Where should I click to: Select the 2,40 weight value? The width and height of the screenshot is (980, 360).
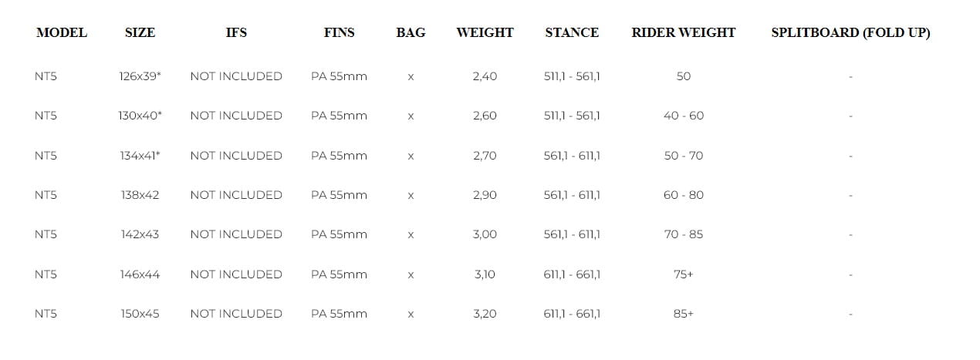(485, 76)
